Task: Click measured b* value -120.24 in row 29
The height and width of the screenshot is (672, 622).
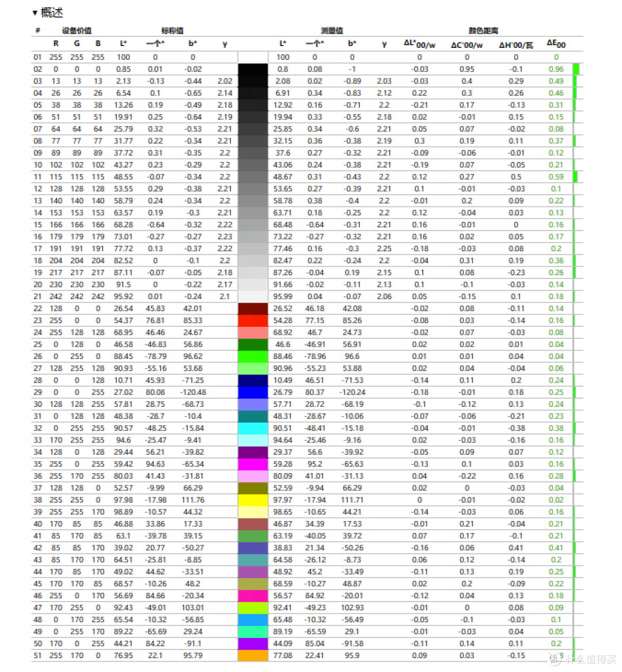Action: (352, 392)
